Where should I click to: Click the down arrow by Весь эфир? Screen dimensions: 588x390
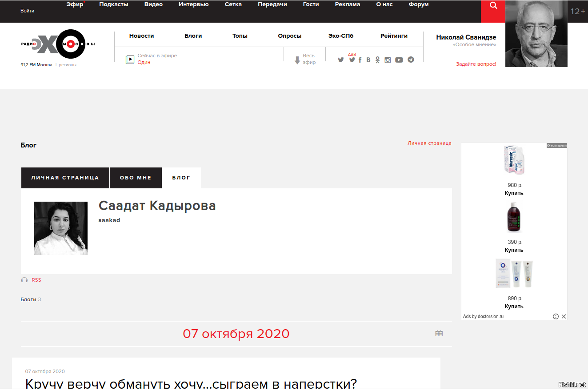pos(297,60)
